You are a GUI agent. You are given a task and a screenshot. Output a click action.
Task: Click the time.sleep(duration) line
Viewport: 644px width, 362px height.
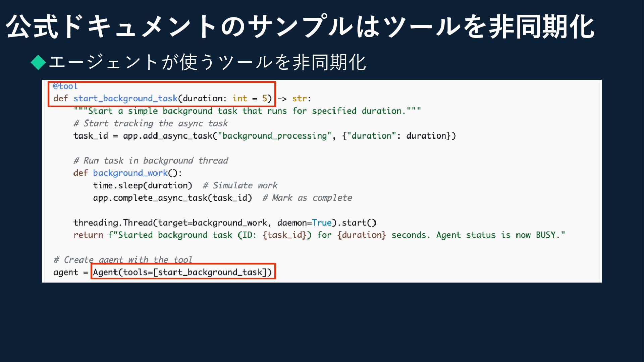click(143, 185)
